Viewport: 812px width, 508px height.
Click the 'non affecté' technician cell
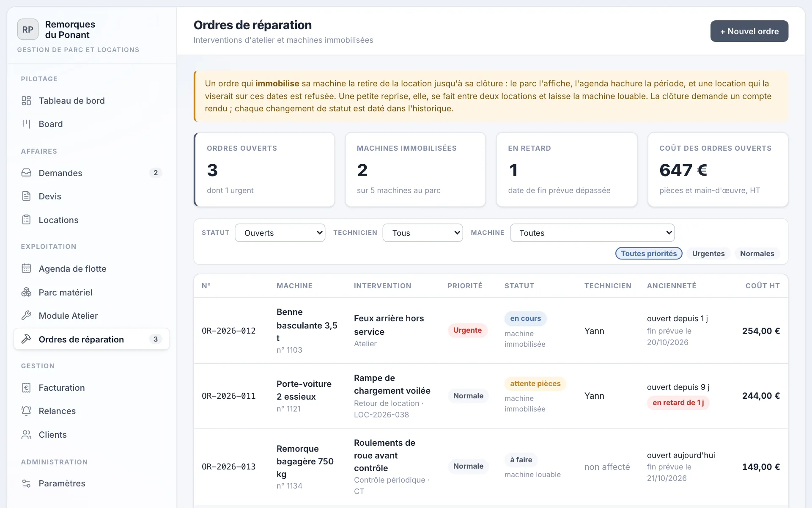[607, 467]
